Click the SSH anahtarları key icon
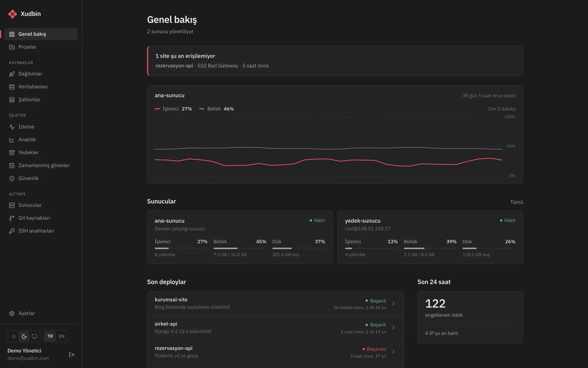588x368 pixels. (x=12, y=231)
